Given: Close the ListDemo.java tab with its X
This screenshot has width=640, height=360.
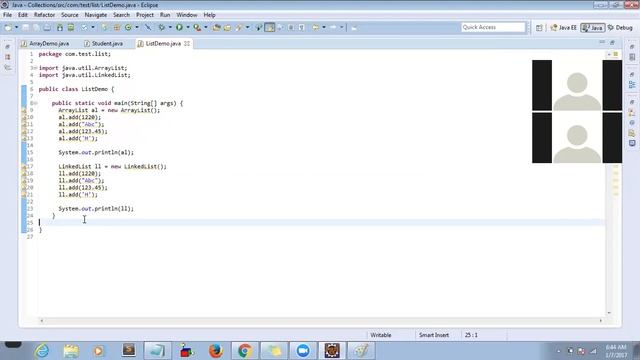Looking at the screenshot, I should 187,43.
